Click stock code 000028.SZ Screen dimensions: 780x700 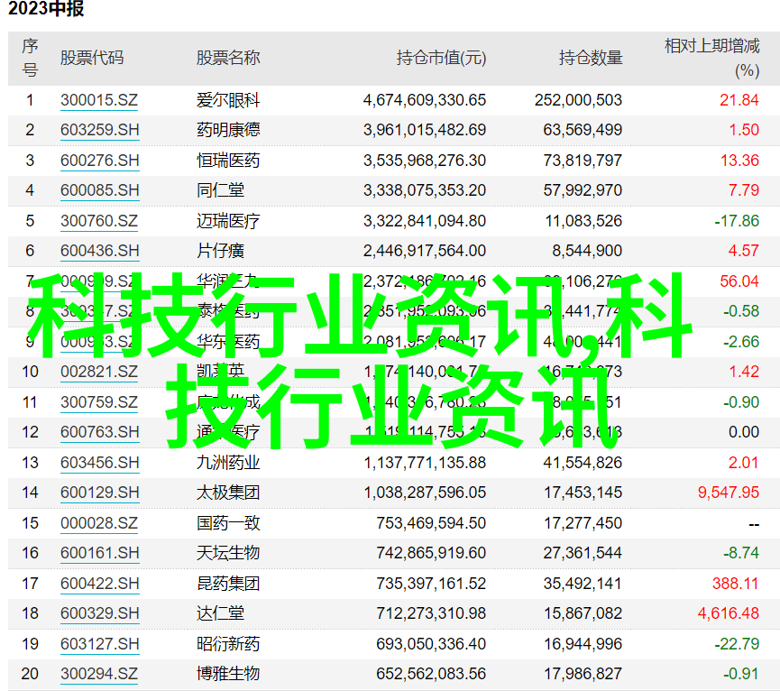click(99, 523)
